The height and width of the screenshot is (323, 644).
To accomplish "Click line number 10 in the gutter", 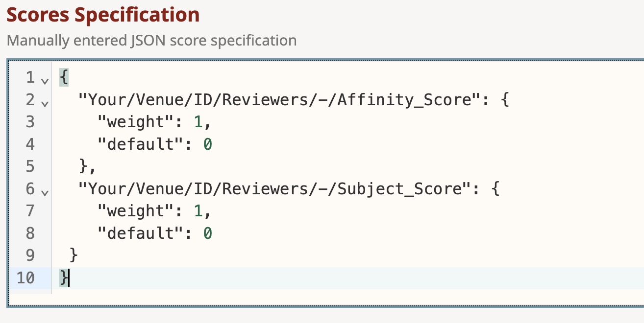I will click(25, 278).
